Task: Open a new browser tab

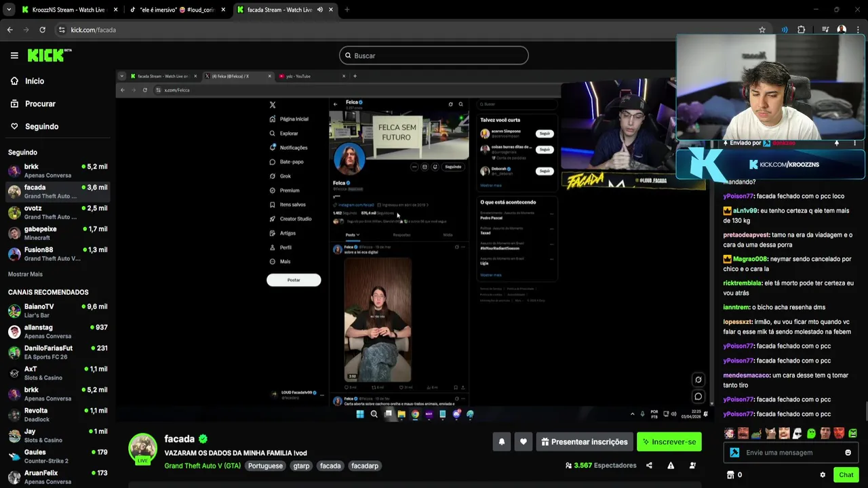Action: [347, 10]
